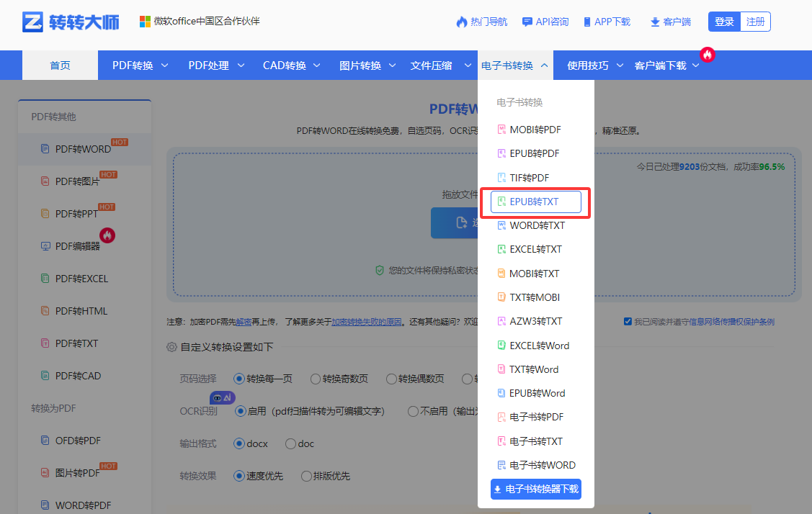The image size is (812, 514).
Task: Click the 转转大师 logo icon
Action: [32, 22]
